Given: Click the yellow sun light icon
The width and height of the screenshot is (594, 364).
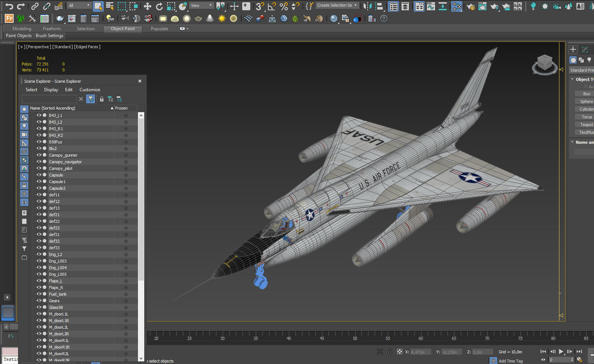Looking at the screenshot, I should tap(222, 18).
